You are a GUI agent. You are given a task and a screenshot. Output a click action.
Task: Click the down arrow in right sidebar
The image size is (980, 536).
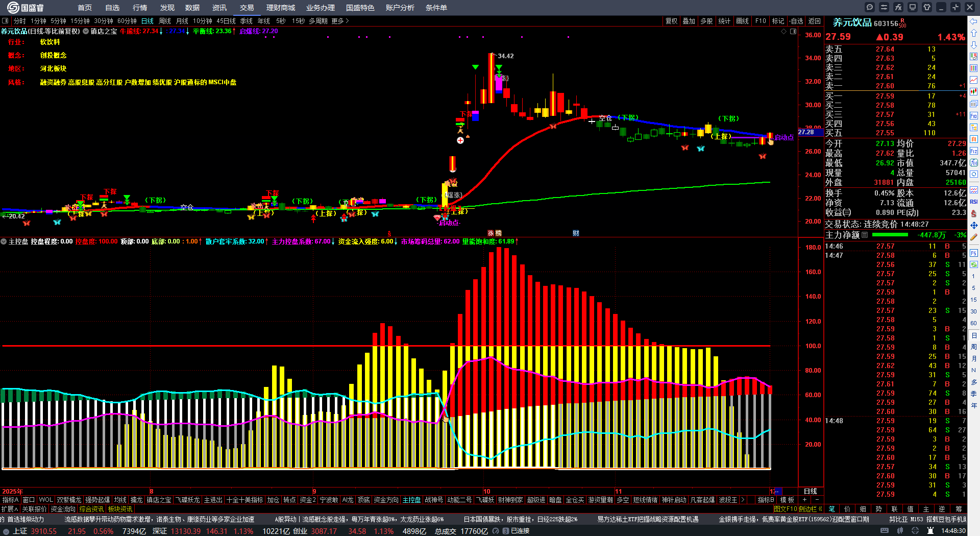(974, 45)
